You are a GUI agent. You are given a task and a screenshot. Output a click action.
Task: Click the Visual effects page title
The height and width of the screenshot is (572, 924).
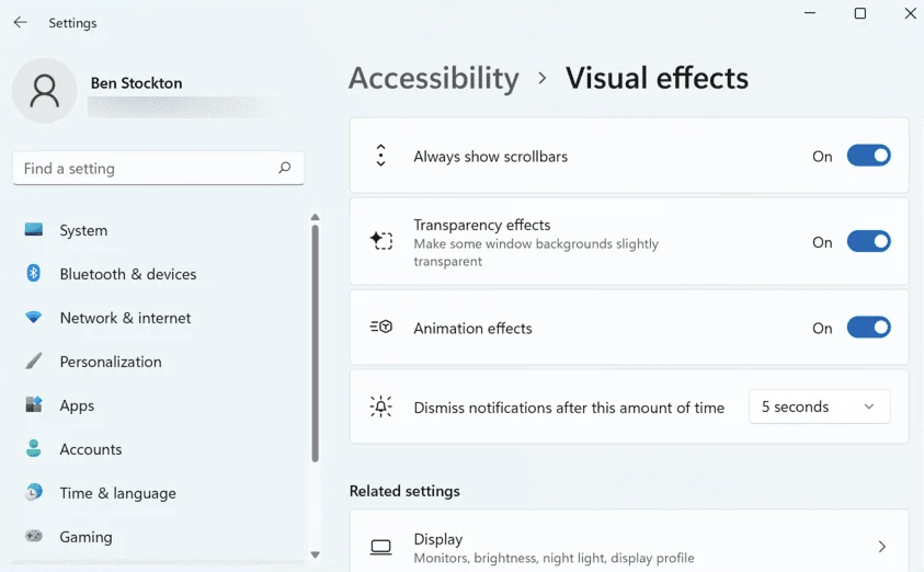click(x=657, y=78)
